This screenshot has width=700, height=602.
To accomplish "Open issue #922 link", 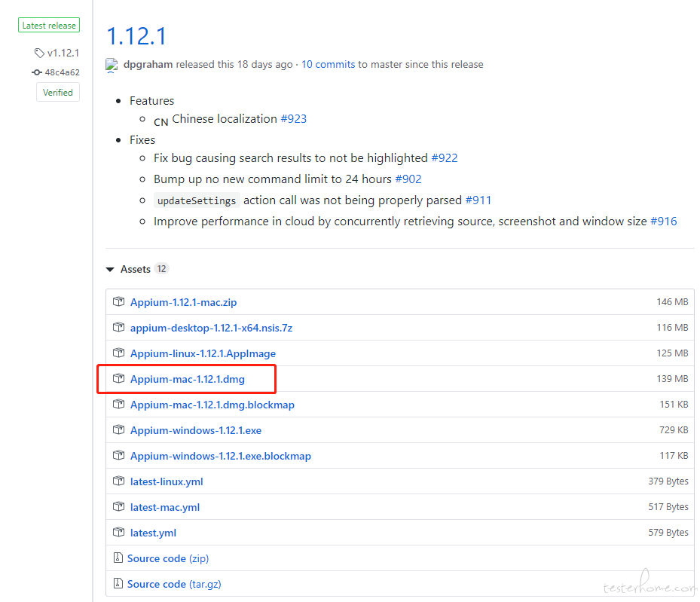I will click(x=445, y=158).
